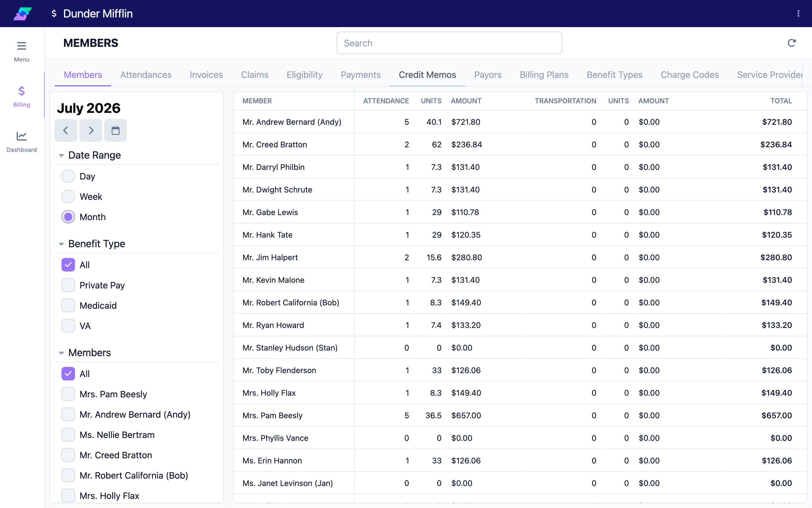Check the Mrs. Pam Beesly filter checkbox
The width and height of the screenshot is (812, 508).
pos(68,394)
